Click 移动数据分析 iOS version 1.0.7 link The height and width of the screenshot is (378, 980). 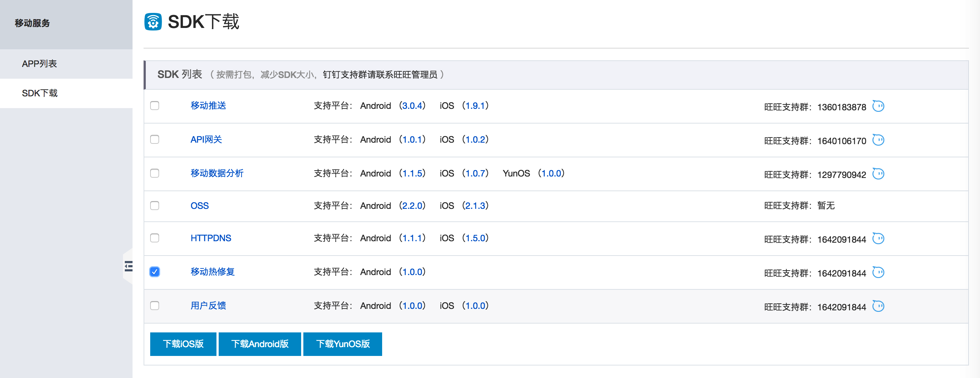pos(475,173)
